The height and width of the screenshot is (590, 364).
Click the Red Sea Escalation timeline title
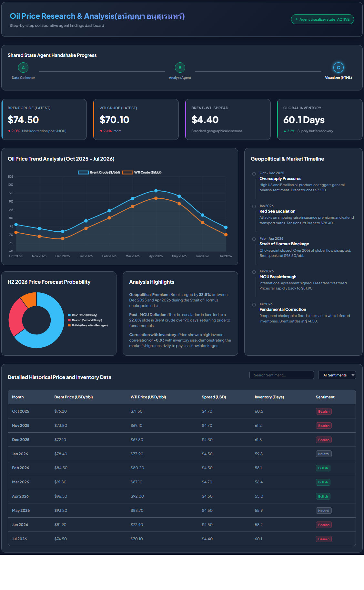point(278,211)
